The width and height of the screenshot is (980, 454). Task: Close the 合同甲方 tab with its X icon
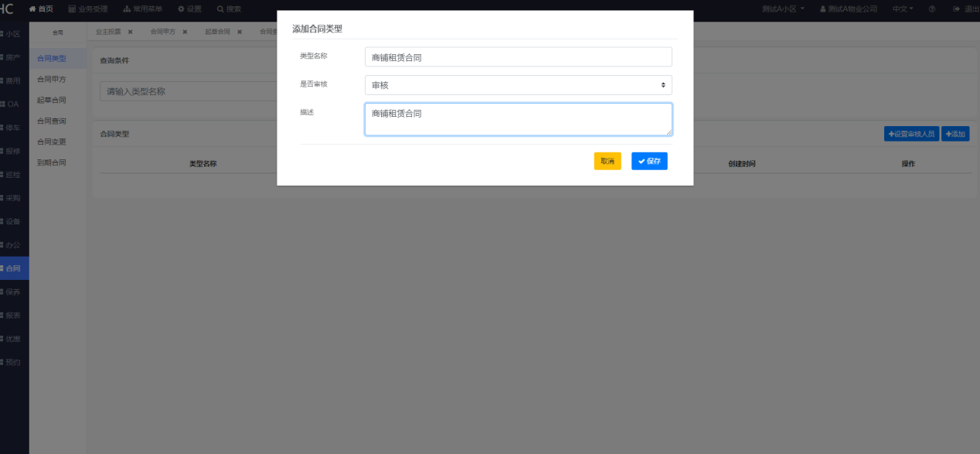tap(185, 32)
